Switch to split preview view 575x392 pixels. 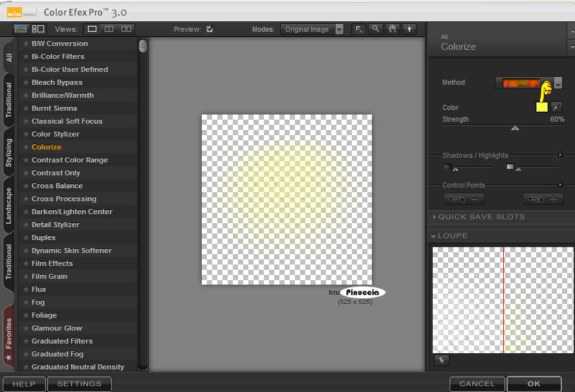(x=109, y=29)
